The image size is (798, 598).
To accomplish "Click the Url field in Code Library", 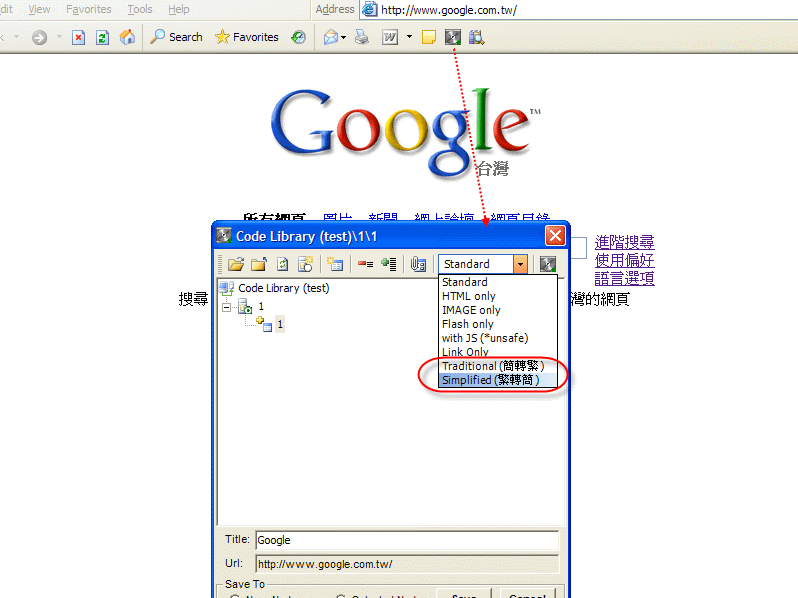I will pos(407,564).
